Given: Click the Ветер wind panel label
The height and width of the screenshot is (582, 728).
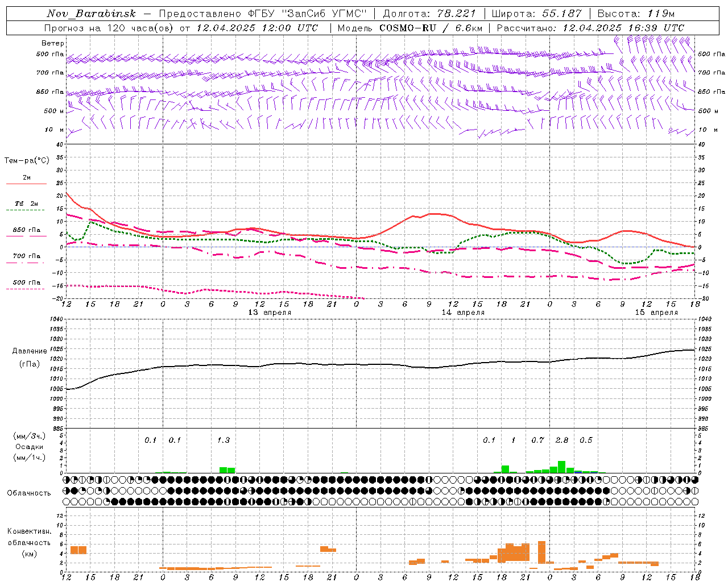Looking at the screenshot, I should coord(52,43).
